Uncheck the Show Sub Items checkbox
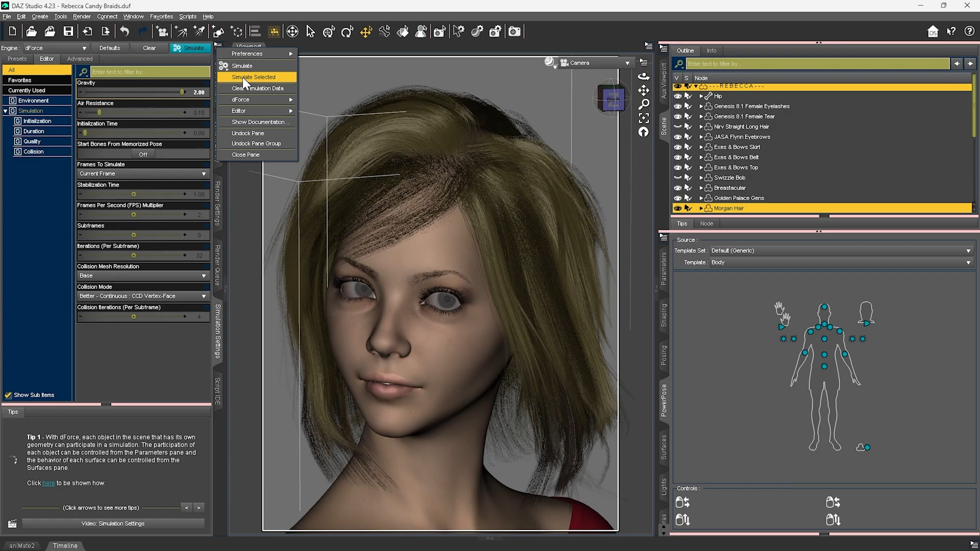 (x=8, y=395)
